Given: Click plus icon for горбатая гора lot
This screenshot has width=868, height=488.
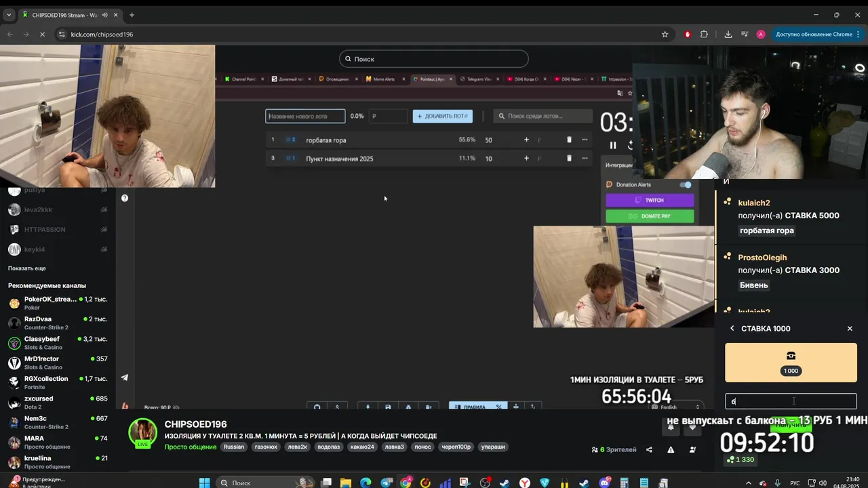Looking at the screenshot, I should click(526, 140).
